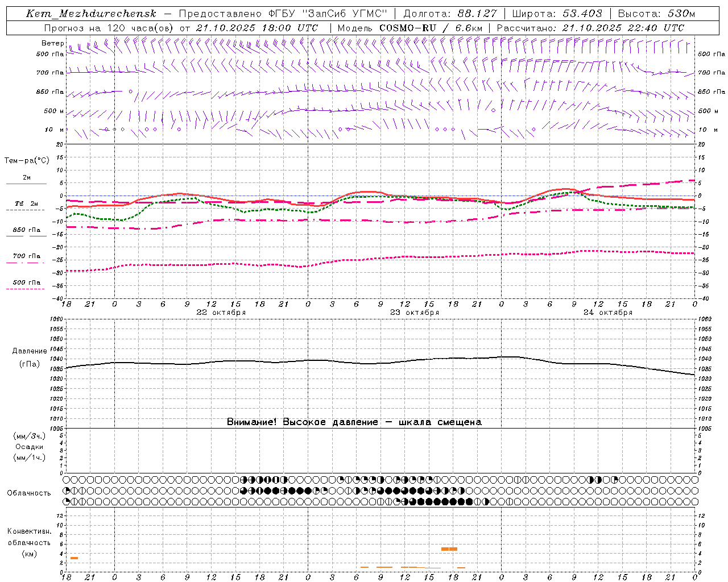Click the '500 м' wind level label on left
The width and height of the screenshot is (728, 582).
coord(54,111)
